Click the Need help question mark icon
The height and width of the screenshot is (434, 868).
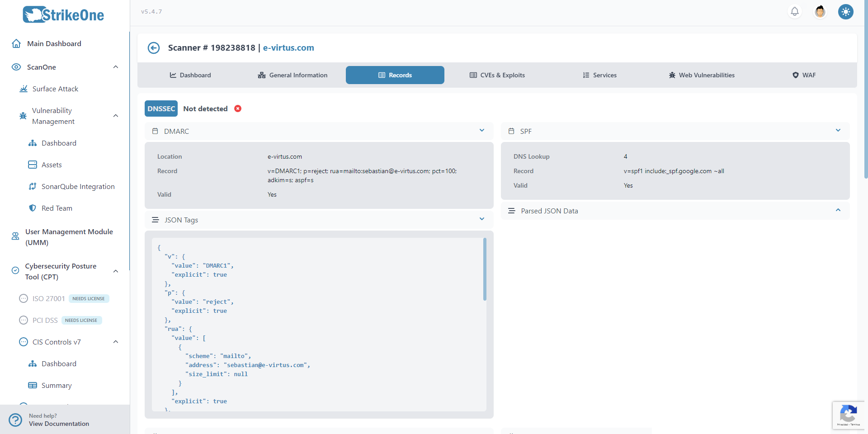15,420
